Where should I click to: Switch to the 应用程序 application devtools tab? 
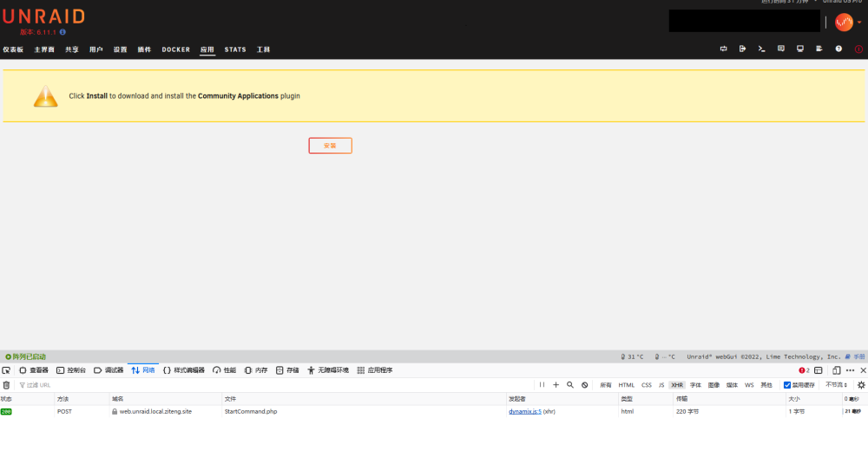[375, 370]
